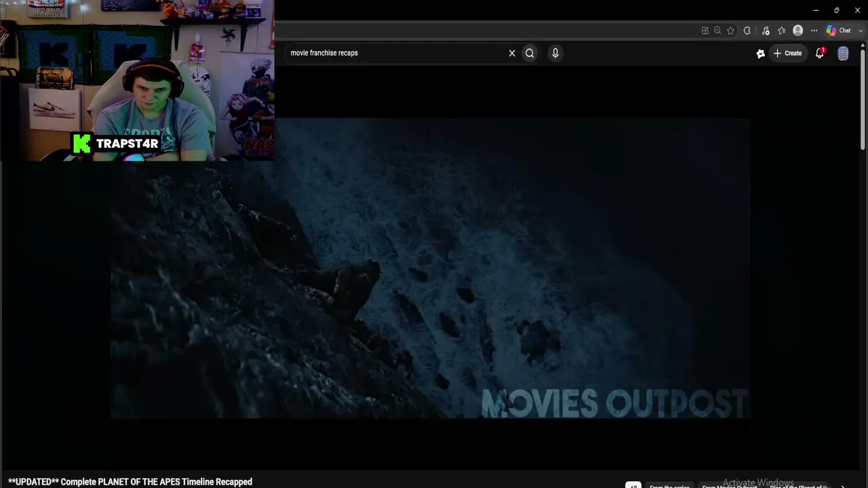Open the browser split screen icon
Viewport: 868px width, 488px height.
705,30
